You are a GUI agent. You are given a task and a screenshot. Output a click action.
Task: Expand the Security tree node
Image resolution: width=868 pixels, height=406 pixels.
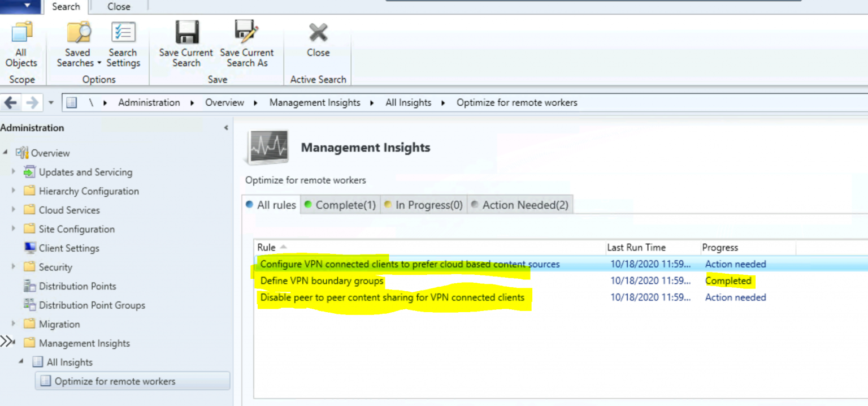(14, 267)
